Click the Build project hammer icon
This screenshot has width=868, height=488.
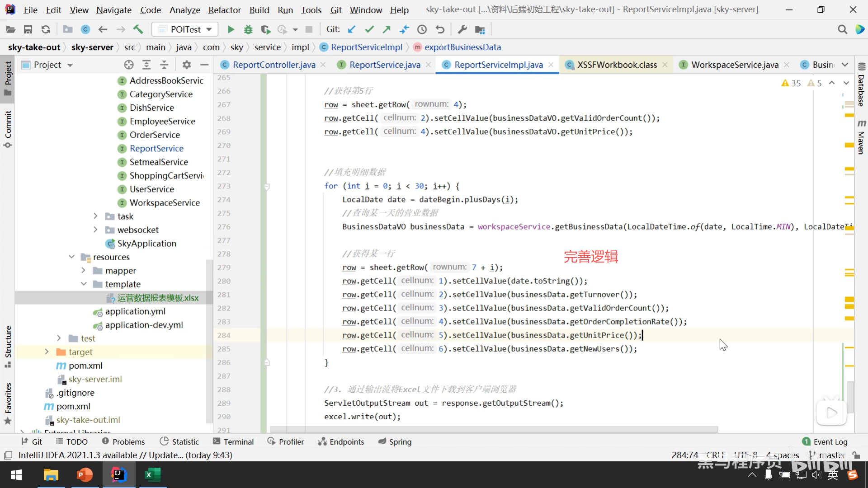138,29
